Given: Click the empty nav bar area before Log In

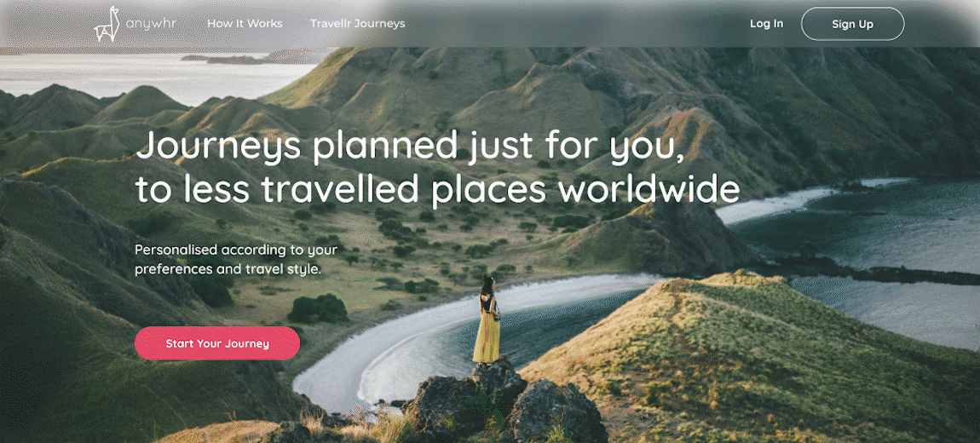Looking at the screenshot, I should (x=575, y=24).
